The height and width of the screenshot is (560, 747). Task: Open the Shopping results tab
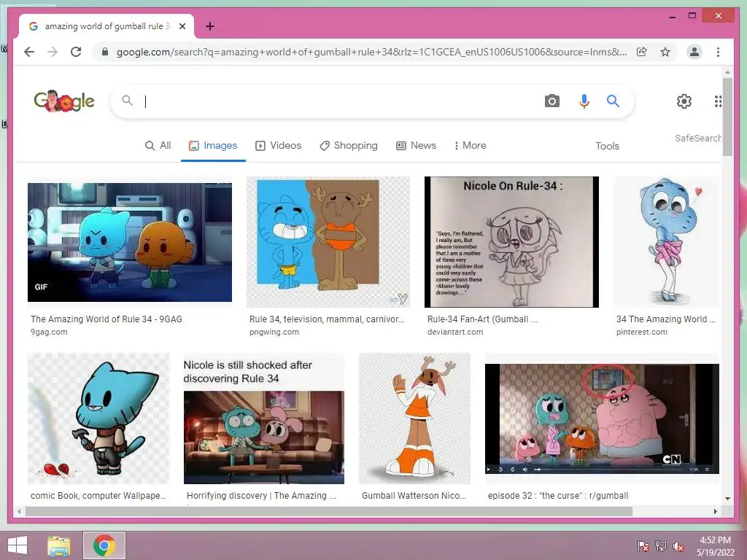[x=348, y=146]
